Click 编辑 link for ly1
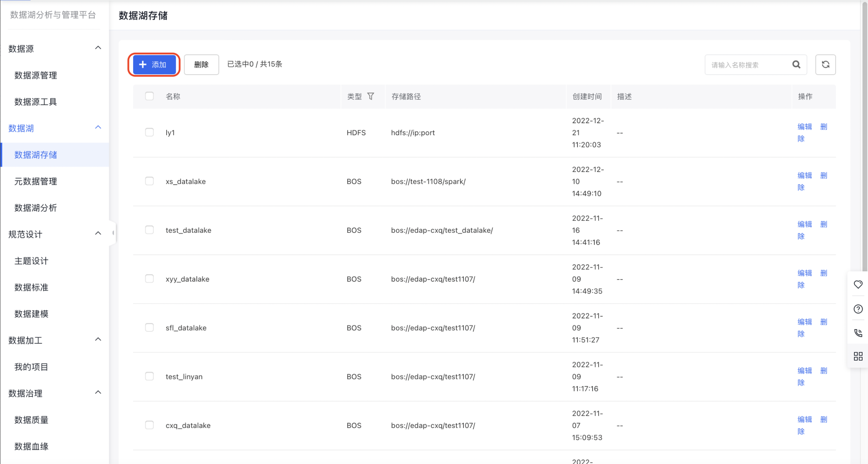The width and height of the screenshot is (868, 464). pos(805,126)
